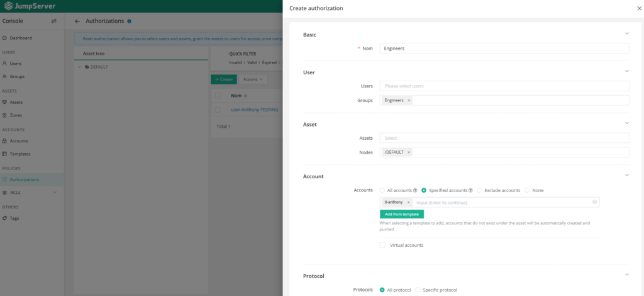Image resolution: width=644 pixels, height=296 pixels.
Task: Click the Users selection input field
Action: pos(504,86)
